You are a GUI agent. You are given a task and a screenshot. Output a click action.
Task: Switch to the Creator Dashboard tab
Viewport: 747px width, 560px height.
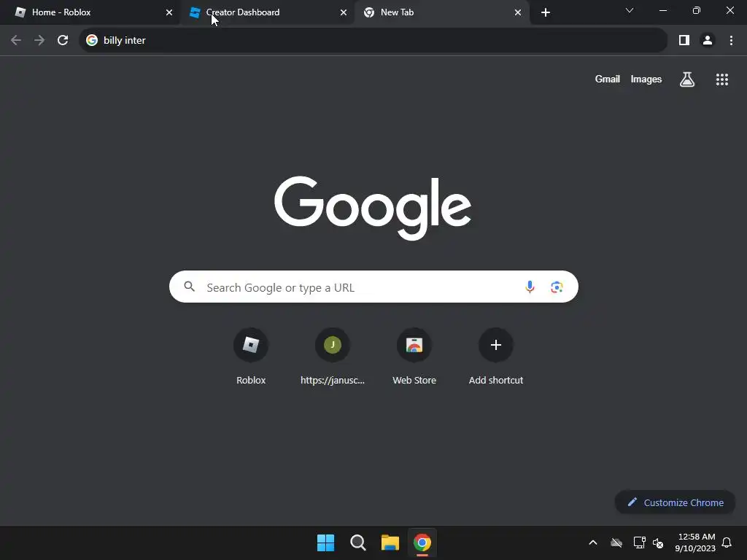click(267, 12)
